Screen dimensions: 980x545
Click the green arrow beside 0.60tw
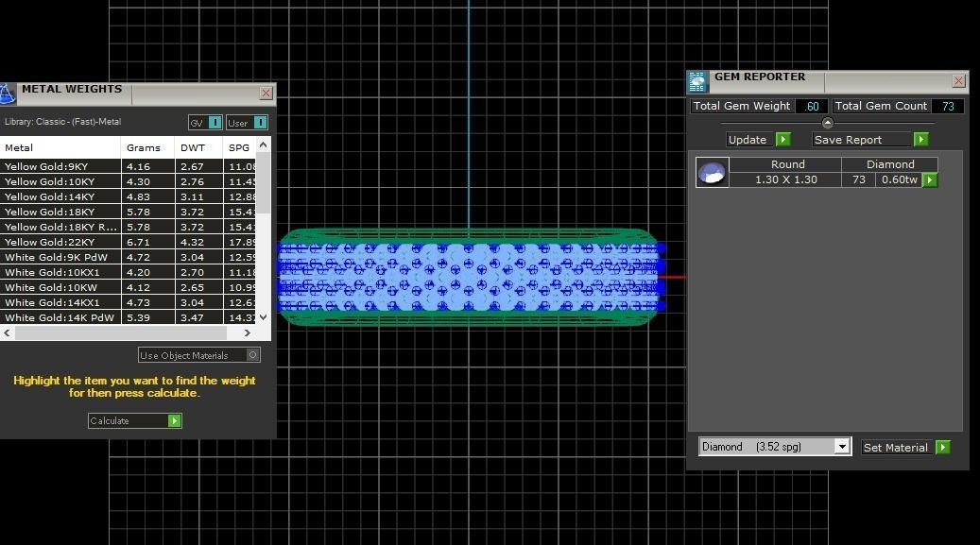click(930, 180)
